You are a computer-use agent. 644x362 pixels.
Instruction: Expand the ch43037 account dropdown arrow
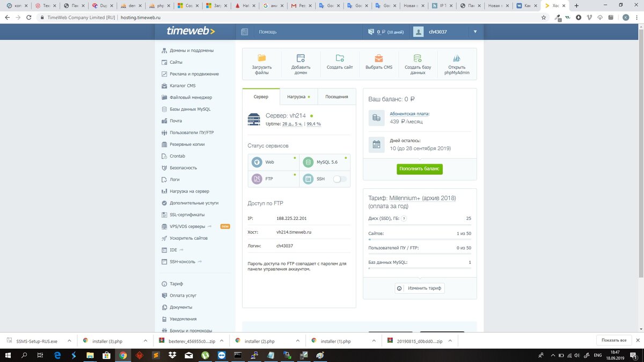[475, 32]
